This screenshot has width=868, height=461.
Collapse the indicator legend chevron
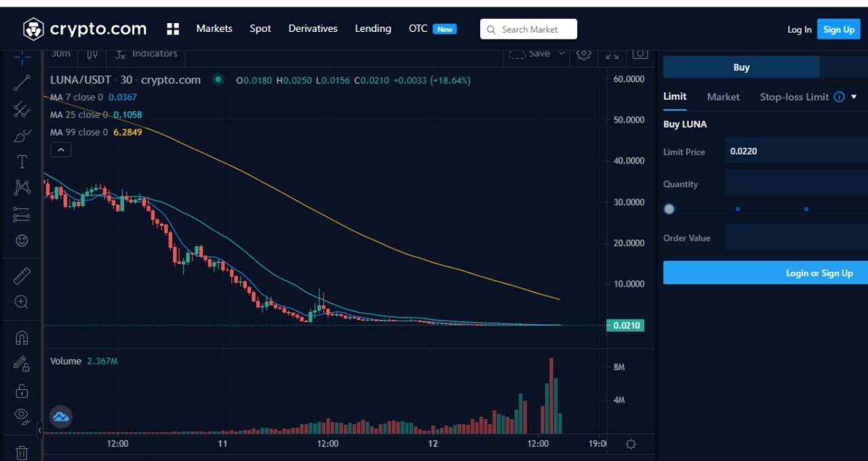[x=60, y=150]
